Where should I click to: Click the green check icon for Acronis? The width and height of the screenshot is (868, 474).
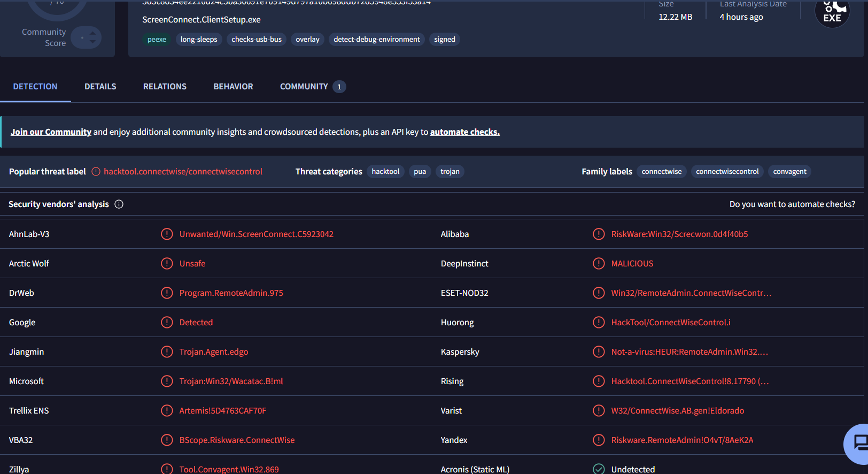599,469
